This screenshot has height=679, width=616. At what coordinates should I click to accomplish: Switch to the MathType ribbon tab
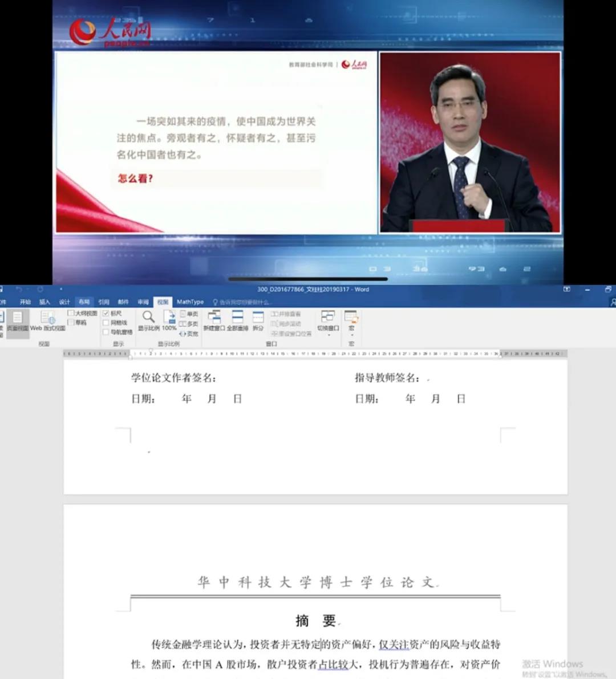[190, 302]
